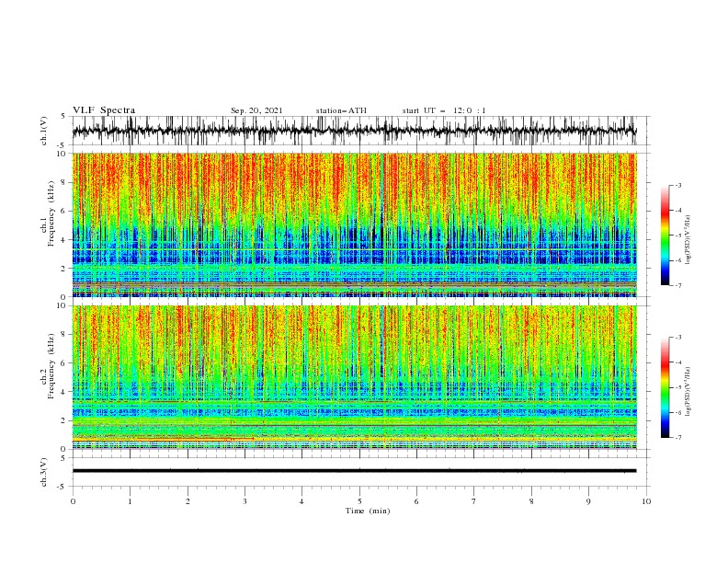
Task: Click the ch.1 color bar "log(PSD)(V²/Hz)" label
Action: point(688,240)
